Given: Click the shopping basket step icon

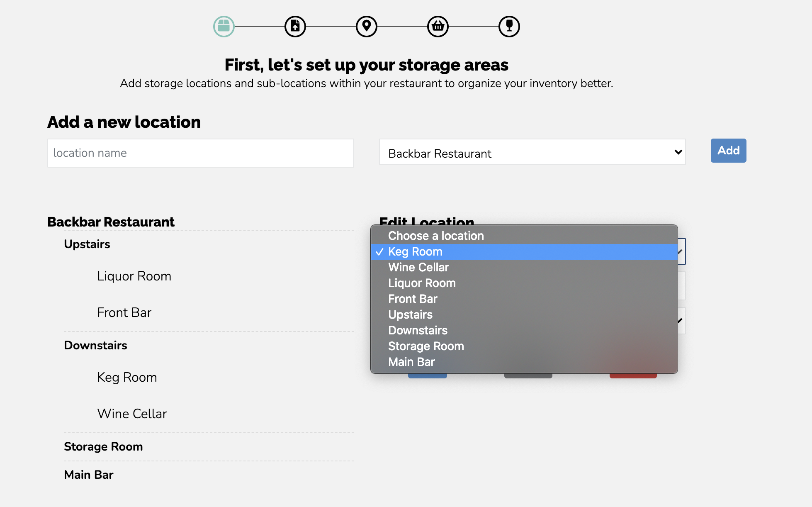Looking at the screenshot, I should (x=438, y=27).
